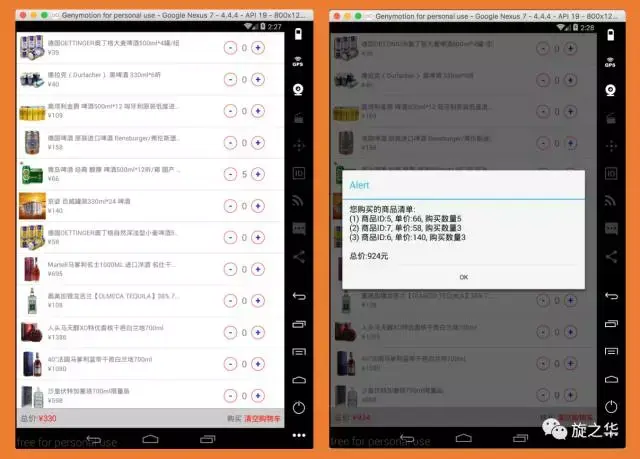The height and width of the screenshot is (459, 640).
Task: Tap plus on the ¥140 beer row, left window
Action: pos(258,206)
